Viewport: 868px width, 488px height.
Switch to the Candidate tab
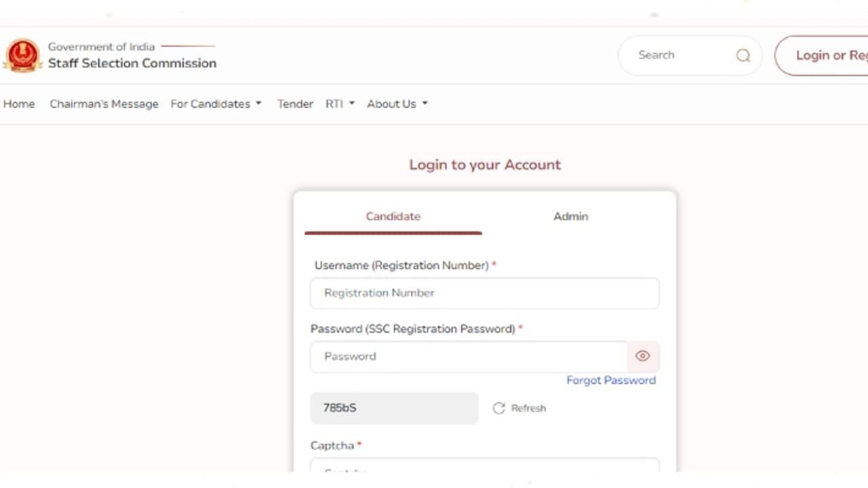(393, 216)
